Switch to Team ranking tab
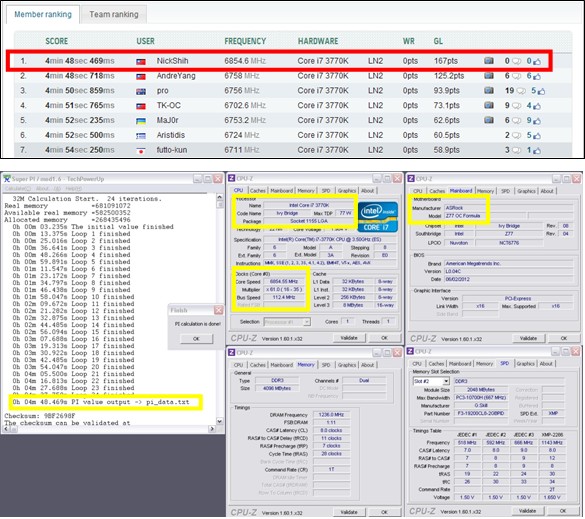The image size is (585, 519). click(114, 14)
